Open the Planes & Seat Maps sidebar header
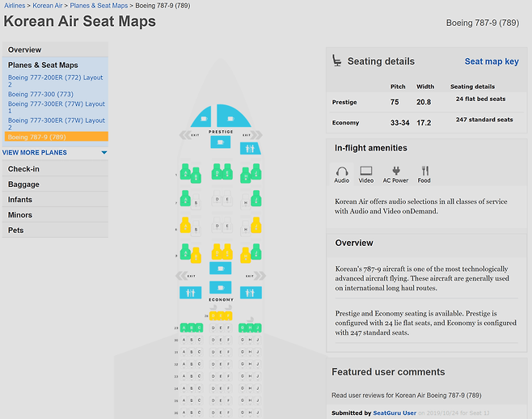 coord(43,65)
